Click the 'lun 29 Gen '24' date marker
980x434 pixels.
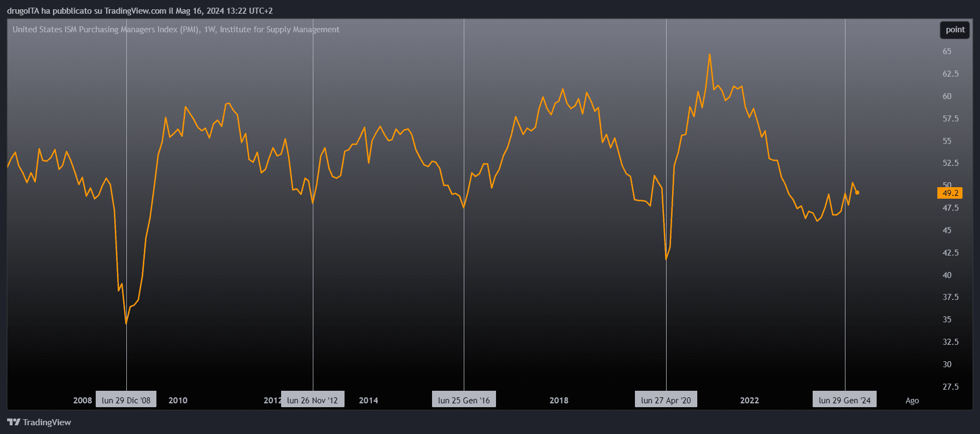pyautogui.click(x=845, y=400)
